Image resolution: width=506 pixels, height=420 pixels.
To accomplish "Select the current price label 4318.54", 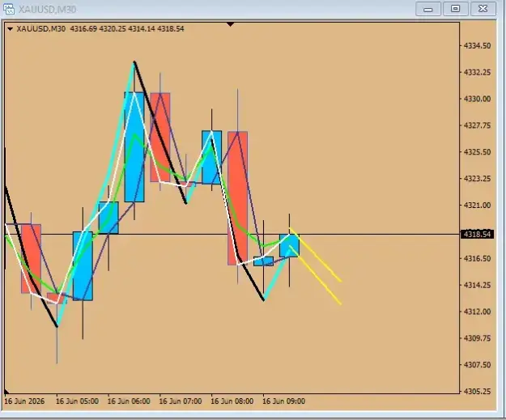I will 477,234.
